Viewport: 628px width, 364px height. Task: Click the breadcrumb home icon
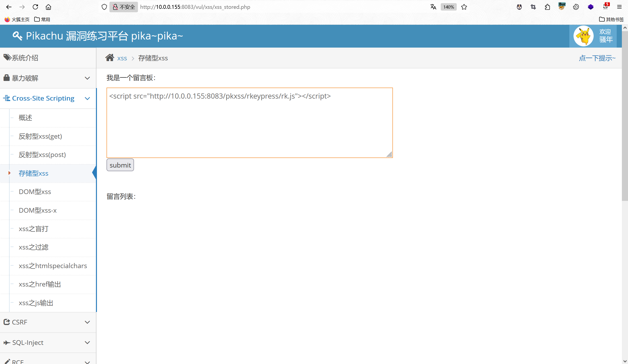point(110,58)
